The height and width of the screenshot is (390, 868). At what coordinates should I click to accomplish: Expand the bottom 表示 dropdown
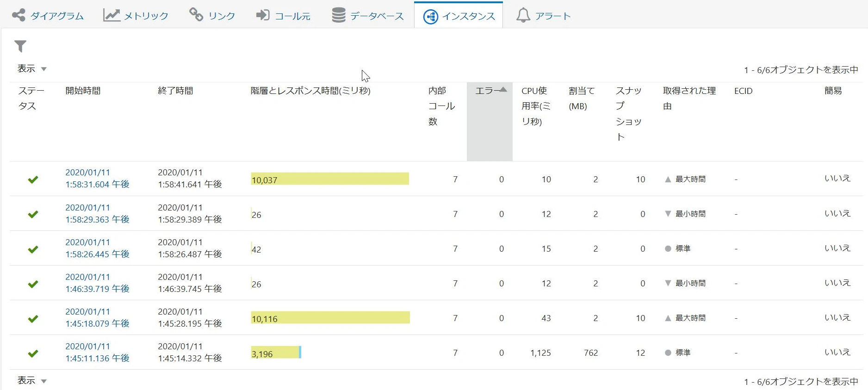[x=32, y=381]
